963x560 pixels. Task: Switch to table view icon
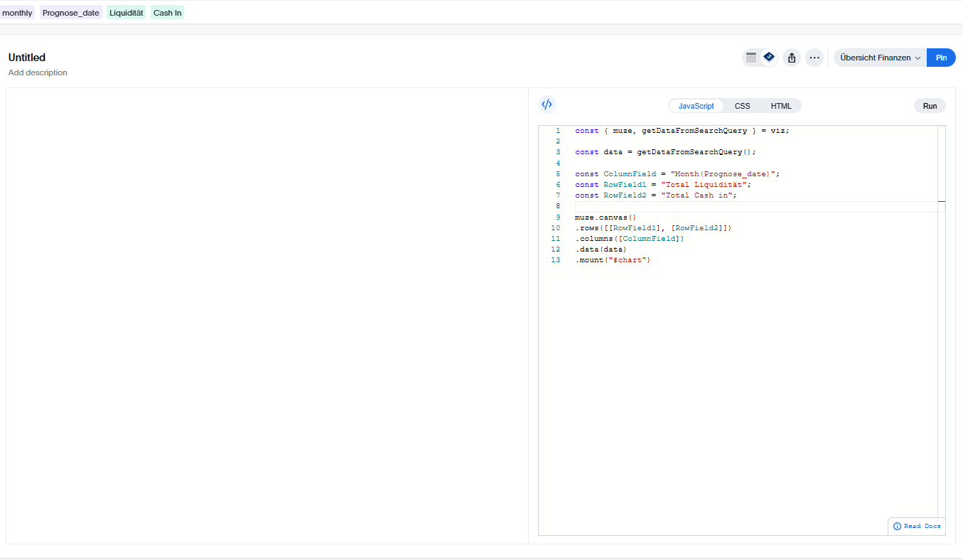751,58
